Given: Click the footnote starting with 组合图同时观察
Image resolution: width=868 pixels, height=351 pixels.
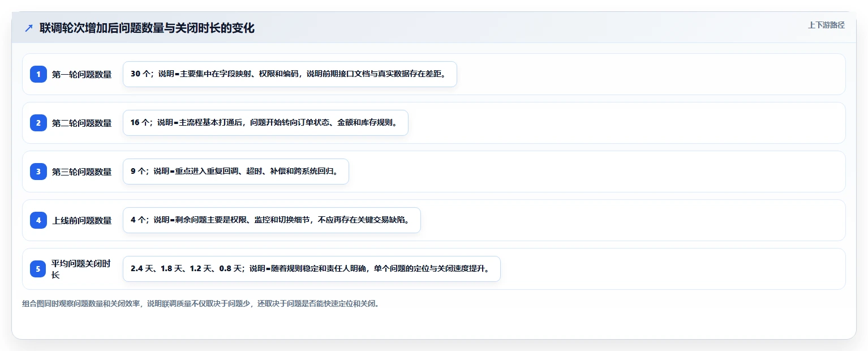Looking at the screenshot, I should pyautogui.click(x=200, y=303).
